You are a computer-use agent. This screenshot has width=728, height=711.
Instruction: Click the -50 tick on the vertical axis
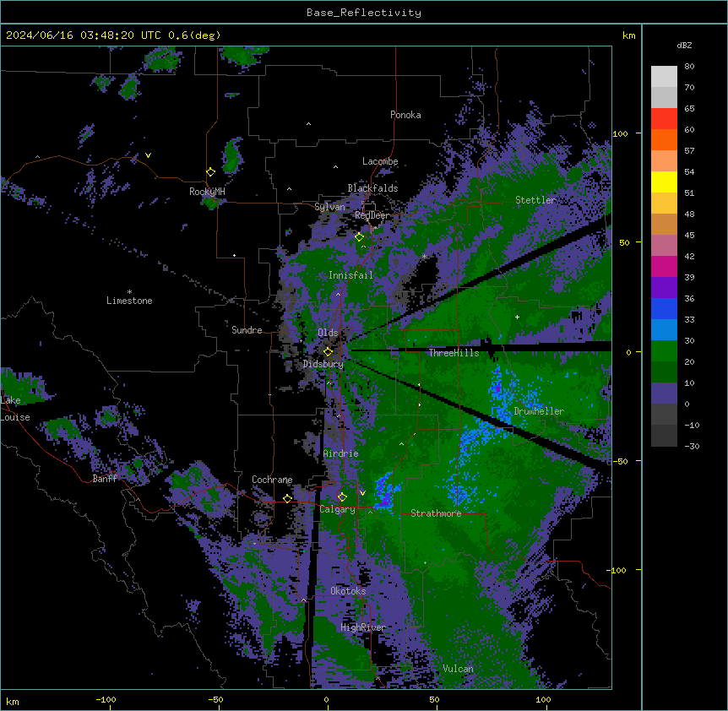tap(620, 461)
